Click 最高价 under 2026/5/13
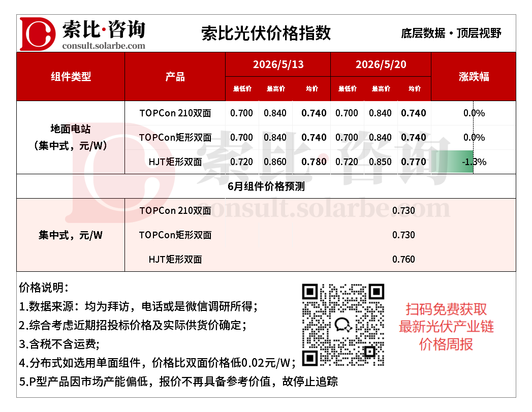 (275, 89)
